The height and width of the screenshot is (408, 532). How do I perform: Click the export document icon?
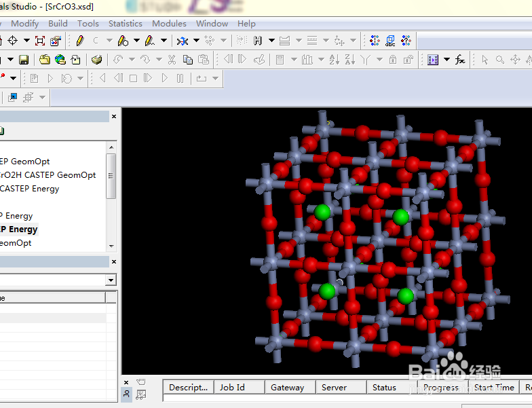pos(76,60)
